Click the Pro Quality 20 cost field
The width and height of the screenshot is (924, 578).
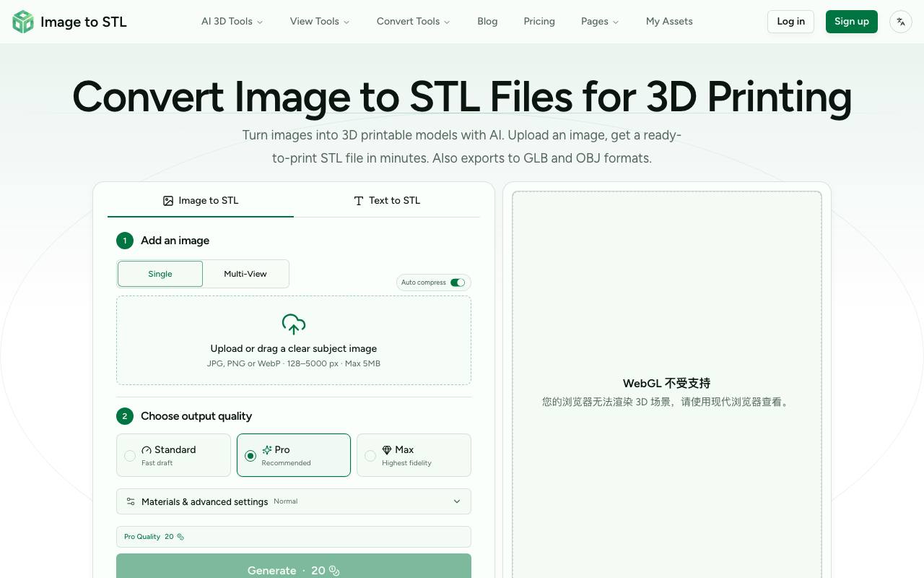pyautogui.click(x=294, y=537)
